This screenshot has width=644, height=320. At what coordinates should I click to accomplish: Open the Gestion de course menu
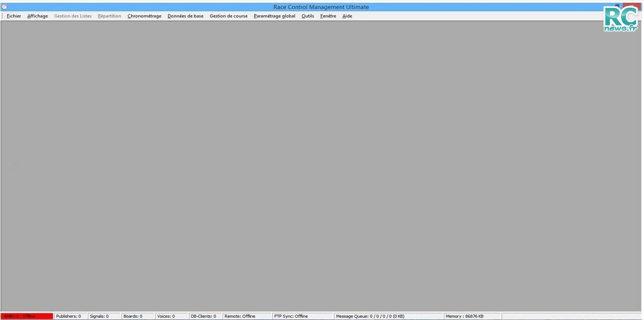click(x=229, y=16)
